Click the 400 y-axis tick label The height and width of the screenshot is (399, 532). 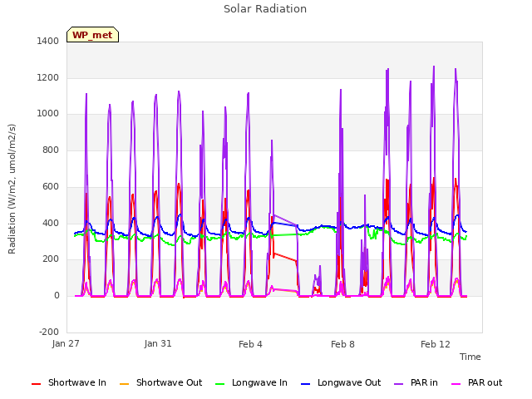tap(51, 224)
